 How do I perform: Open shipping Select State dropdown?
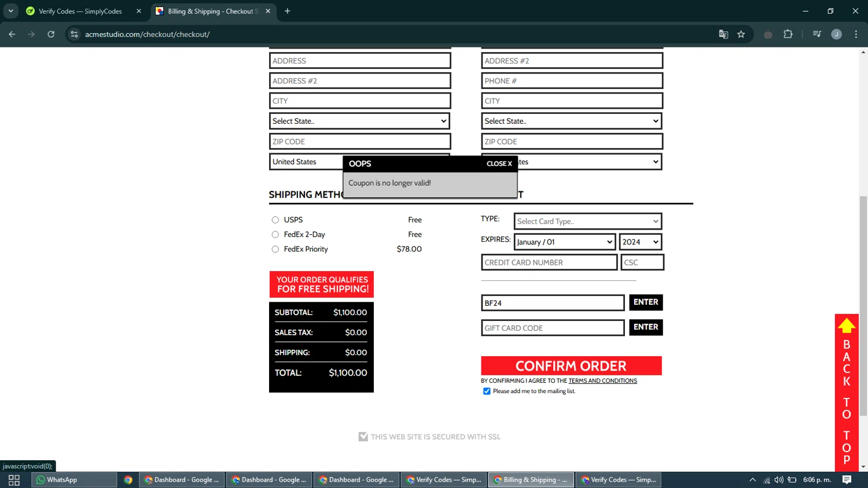[572, 121]
